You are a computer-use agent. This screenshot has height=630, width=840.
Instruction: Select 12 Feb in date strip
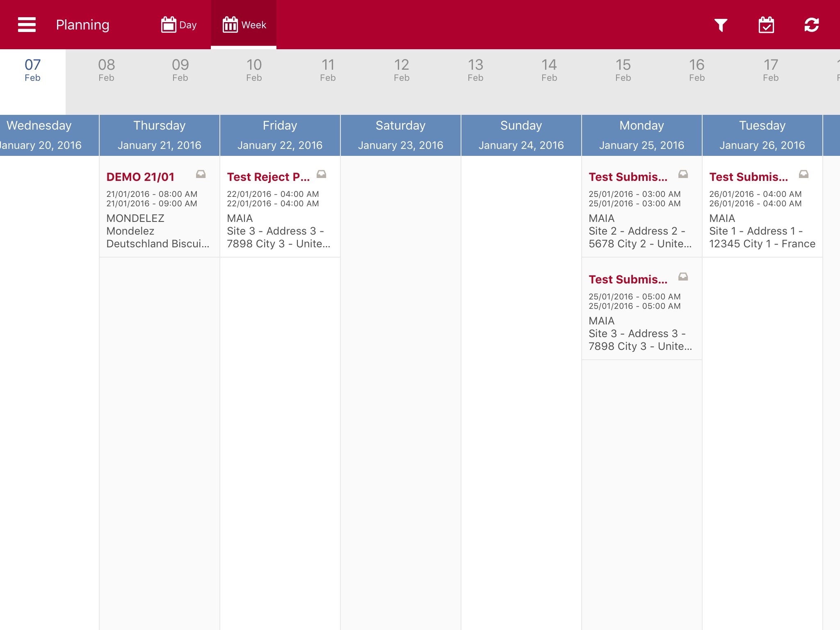pos(402,70)
